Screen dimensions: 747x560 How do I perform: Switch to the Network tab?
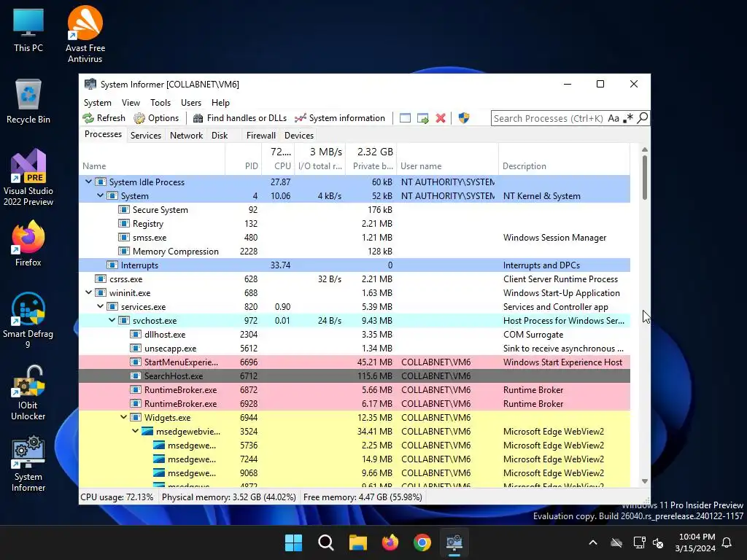186,135
